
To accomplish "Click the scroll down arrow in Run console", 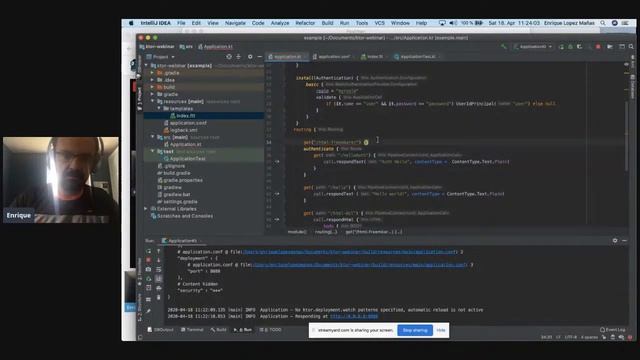I will point(159,260).
